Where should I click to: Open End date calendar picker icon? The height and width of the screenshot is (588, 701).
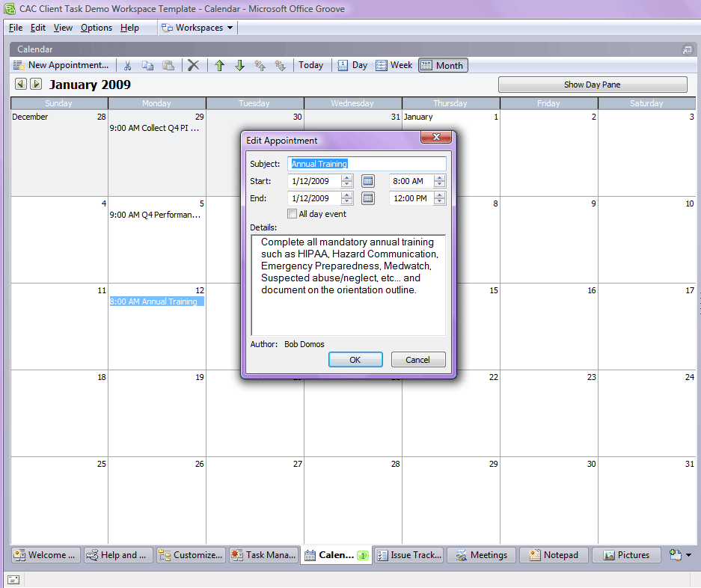point(368,198)
